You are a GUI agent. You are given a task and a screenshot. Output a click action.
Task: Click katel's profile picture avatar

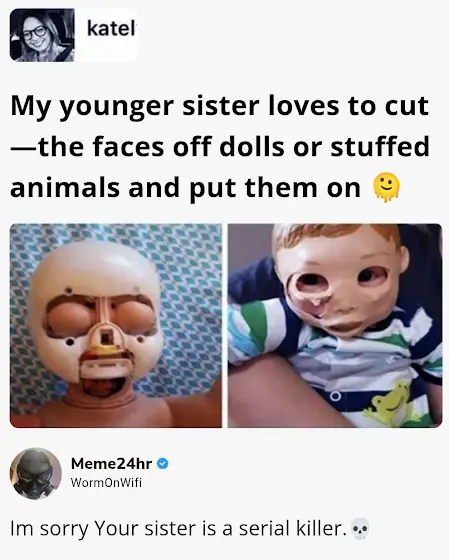[42, 35]
